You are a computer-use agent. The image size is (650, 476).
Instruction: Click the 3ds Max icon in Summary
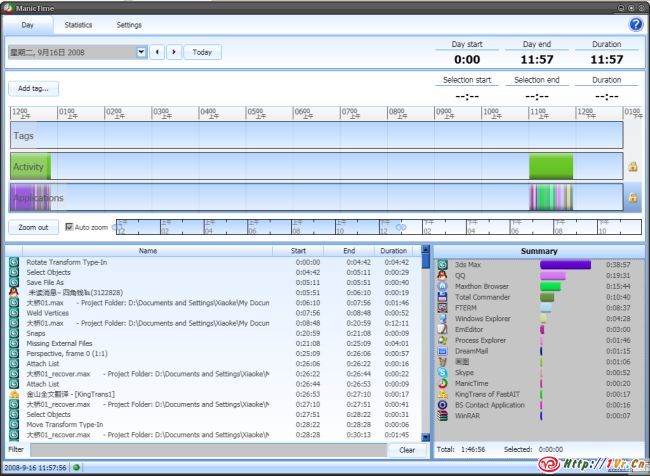tap(443, 265)
